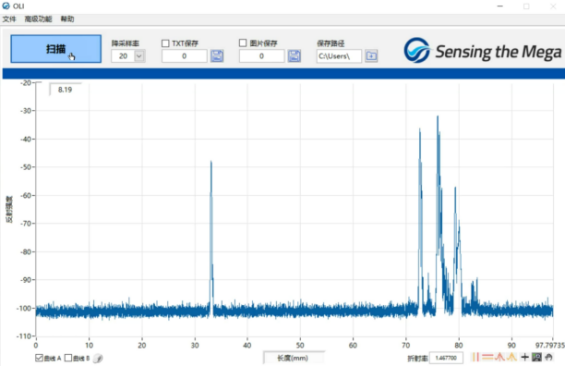Enable the 图片保存 checkbox
The height and width of the screenshot is (366, 566).
tap(243, 43)
